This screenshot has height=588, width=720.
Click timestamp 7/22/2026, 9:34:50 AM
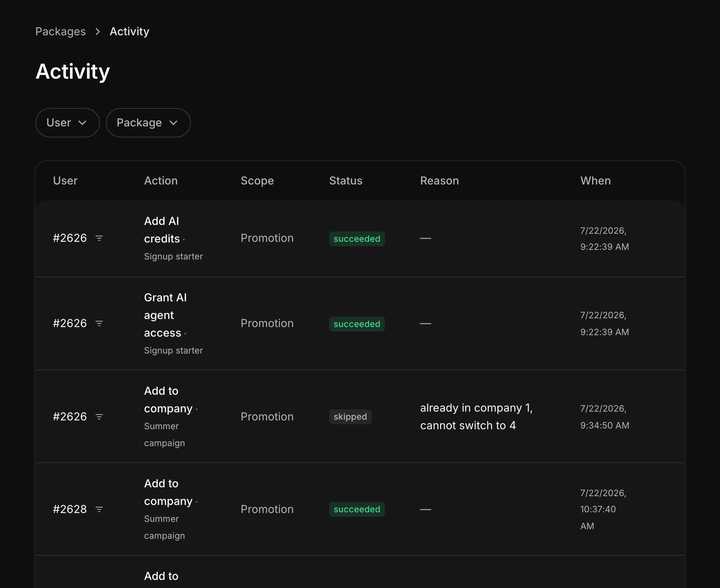(605, 417)
